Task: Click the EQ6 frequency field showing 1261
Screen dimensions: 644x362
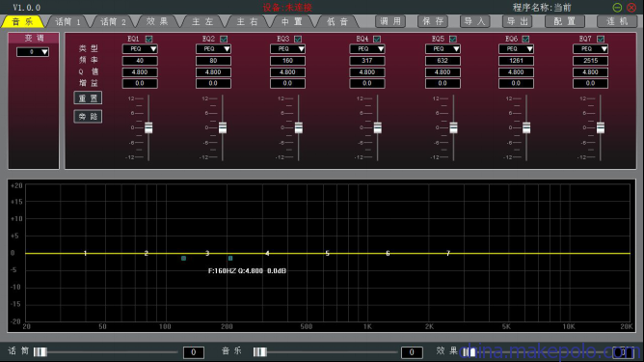Action: (517, 61)
